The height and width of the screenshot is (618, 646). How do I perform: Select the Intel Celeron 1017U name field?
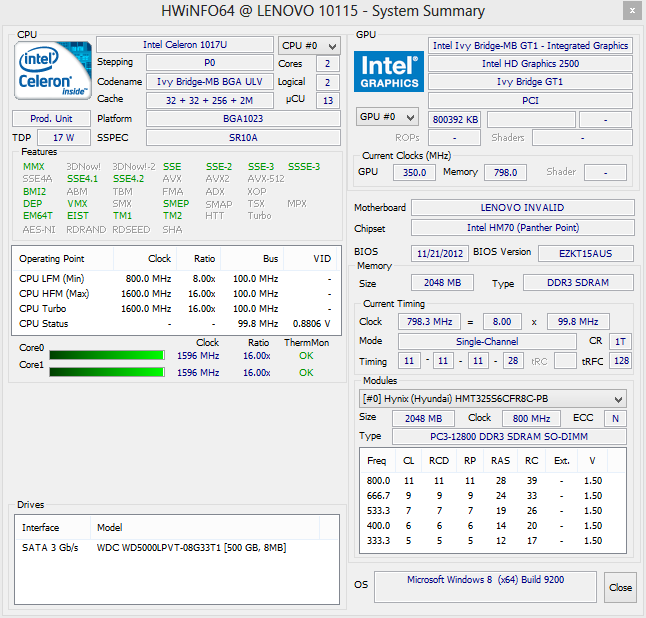tap(184, 45)
